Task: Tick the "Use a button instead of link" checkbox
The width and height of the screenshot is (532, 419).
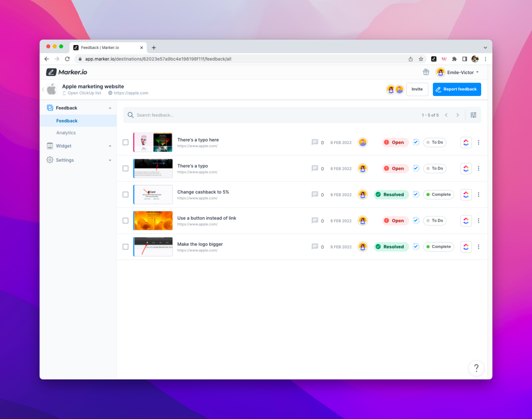Action: tap(125, 220)
